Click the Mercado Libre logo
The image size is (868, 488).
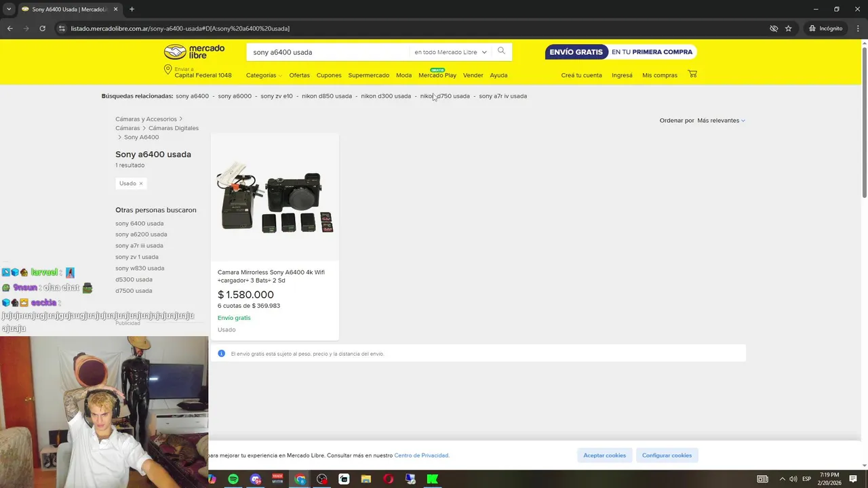[194, 52]
